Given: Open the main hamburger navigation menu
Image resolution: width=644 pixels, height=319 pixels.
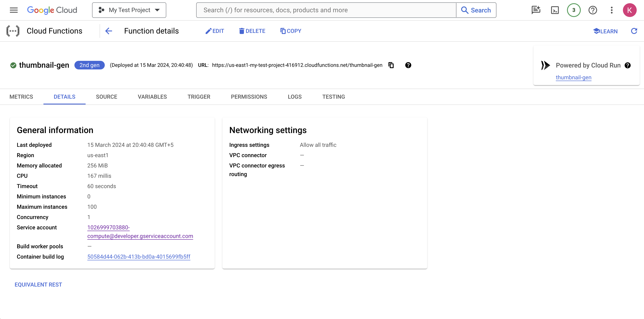Looking at the screenshot, I should 14,10.
